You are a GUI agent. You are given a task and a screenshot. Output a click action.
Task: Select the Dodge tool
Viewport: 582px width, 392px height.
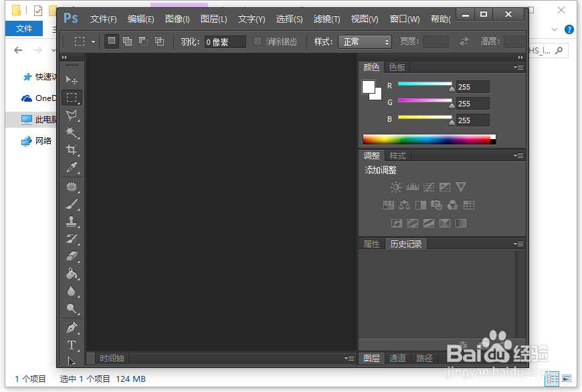(72, 308)
